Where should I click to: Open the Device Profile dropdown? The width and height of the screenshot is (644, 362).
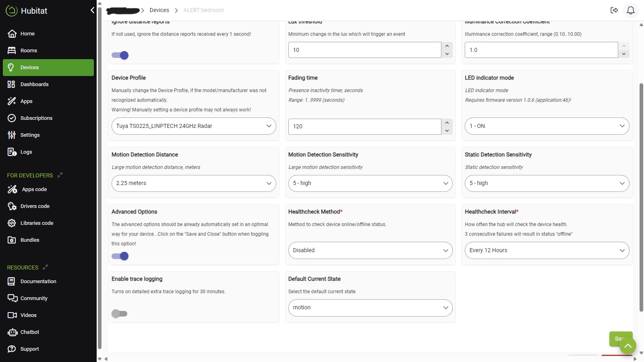194,126
